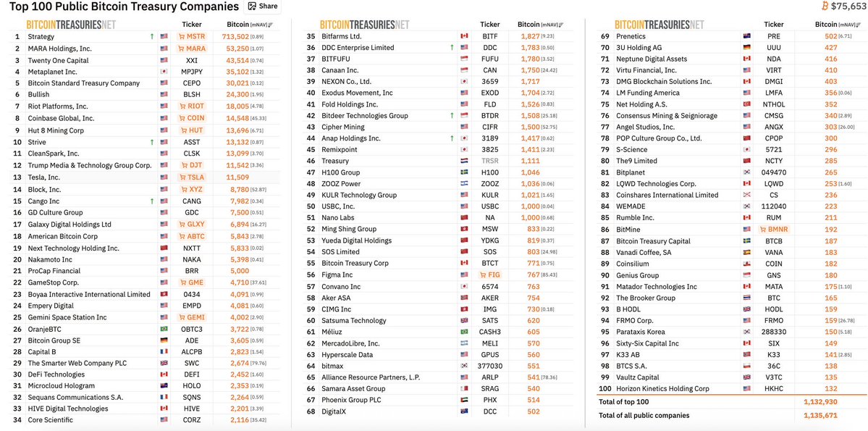Open the GEMI ticker cart link
Screen dimensions: 868x431
coord(192,317)
